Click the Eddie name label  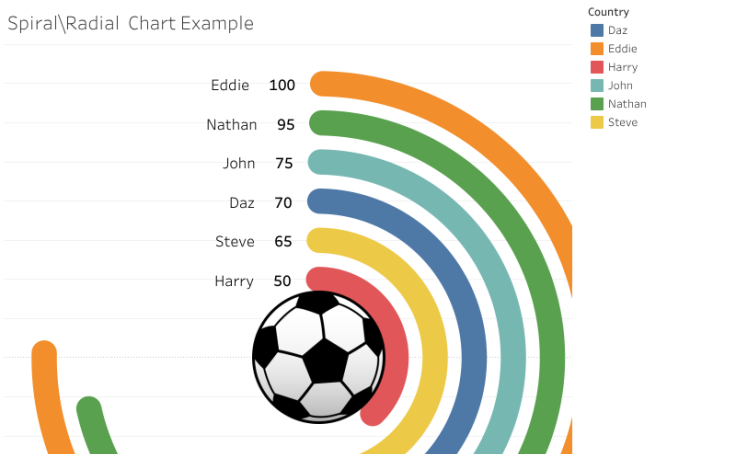tap(230, 85)
